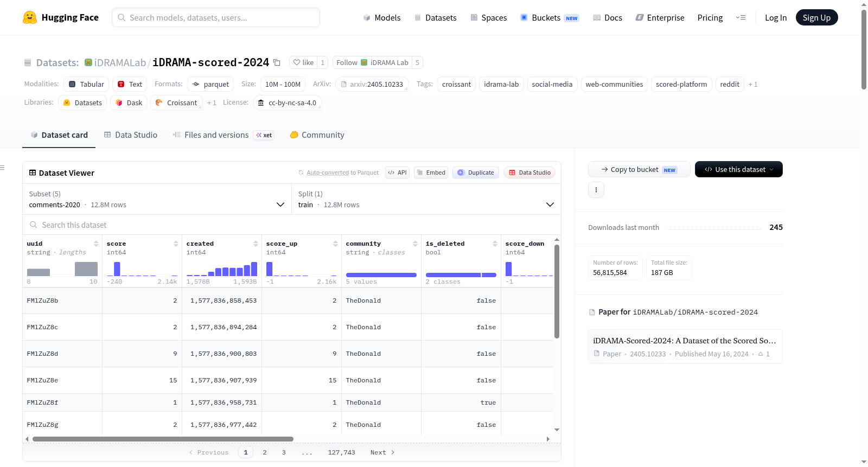Expand the Use this dataset dropdown
The width and height of the screenshot is (868, 467).
(739, 169)
